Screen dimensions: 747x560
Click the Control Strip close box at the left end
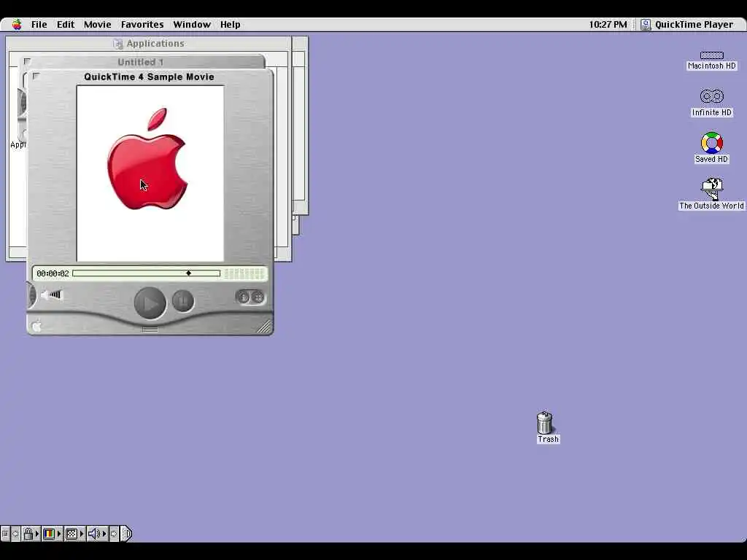(5, 534)
